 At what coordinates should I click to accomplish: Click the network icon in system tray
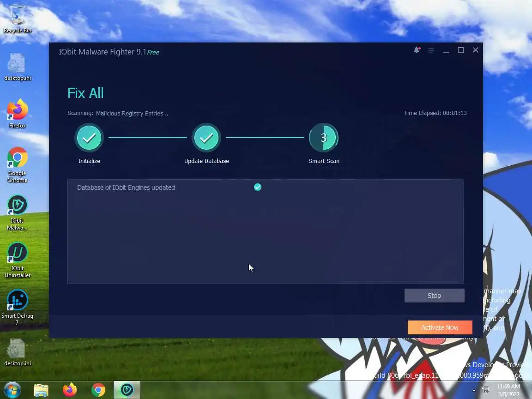click(485, 390)
